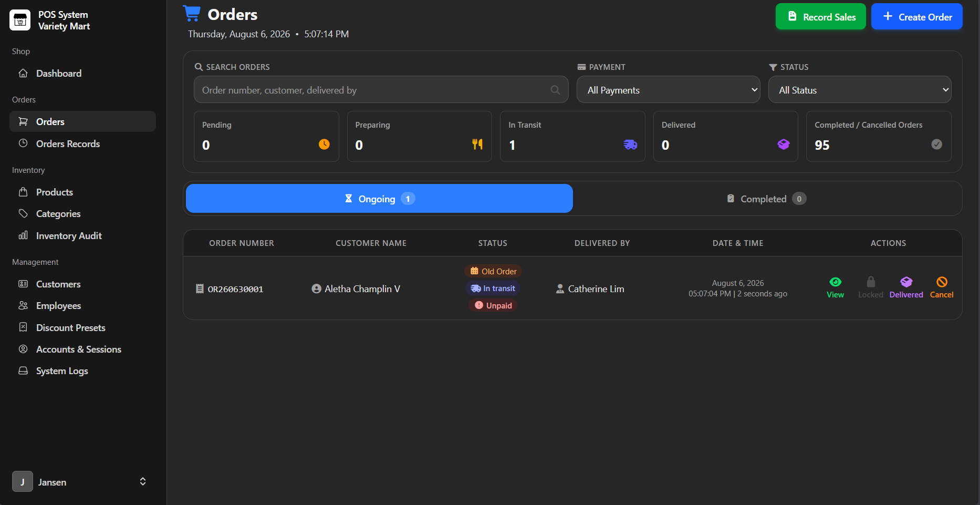Open Categories in sidebar

pyautogui.click(x=82, y=213)
